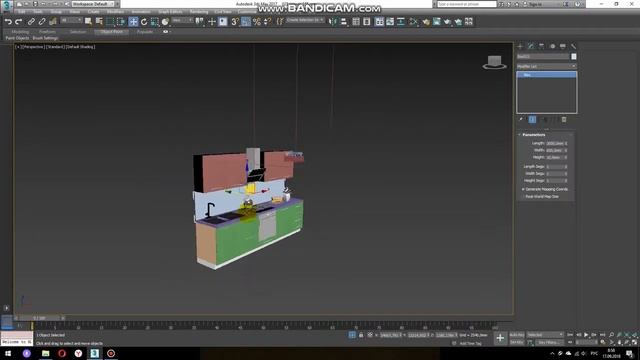The image size is (640, 360).
Task: Open the Customize menu
Action: coord(247,12)
